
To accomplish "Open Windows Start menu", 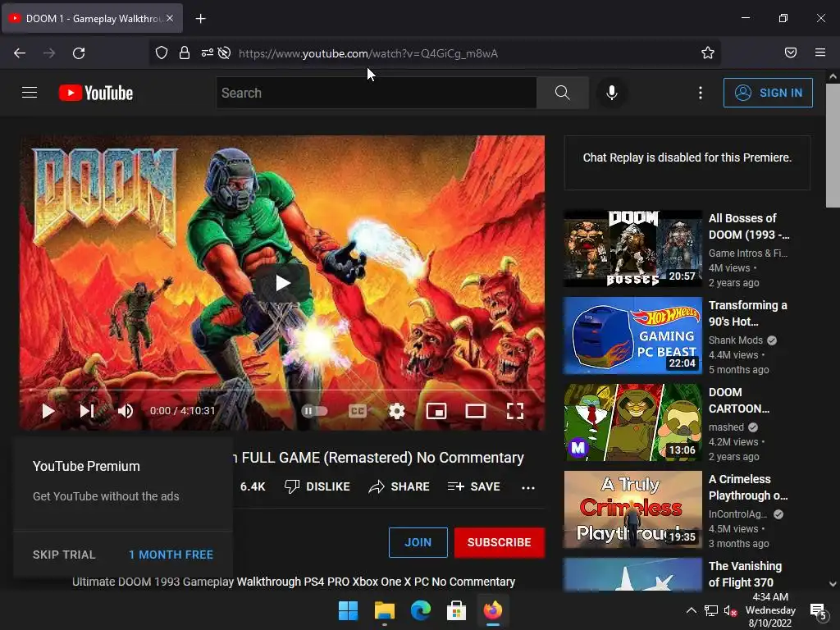I will (348, 610).
